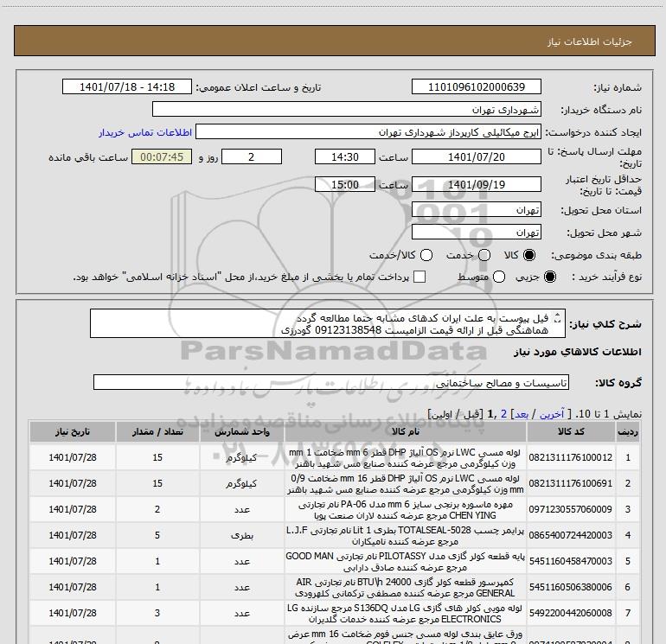
Task: Select the متوسط purchase type radio
Action: 499,277
